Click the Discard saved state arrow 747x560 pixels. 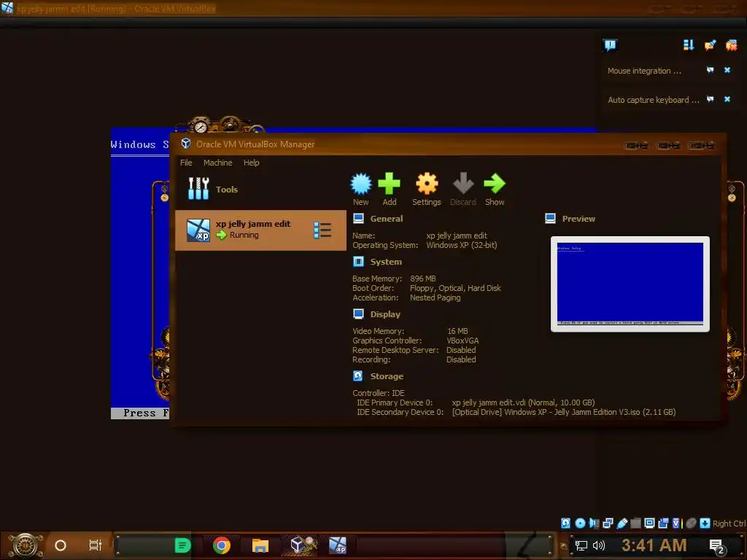pyautogui.click(x=463, y=184)
